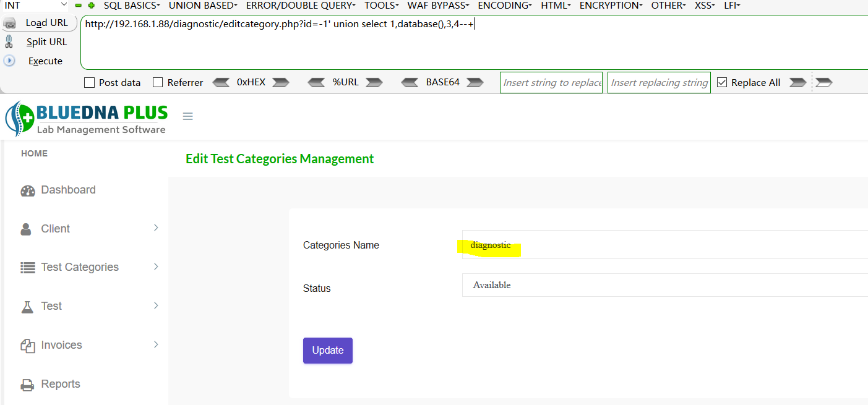Click the Categories Name input field

click(665, 245)
